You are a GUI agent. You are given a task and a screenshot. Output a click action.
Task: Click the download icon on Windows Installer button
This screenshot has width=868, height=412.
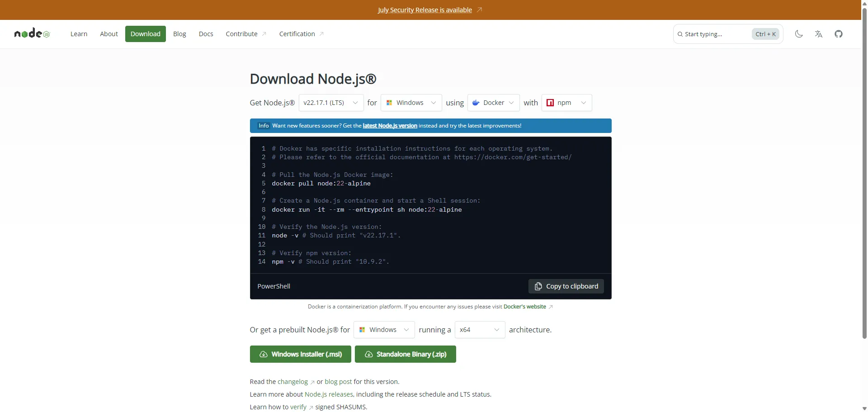coord(264,354)
